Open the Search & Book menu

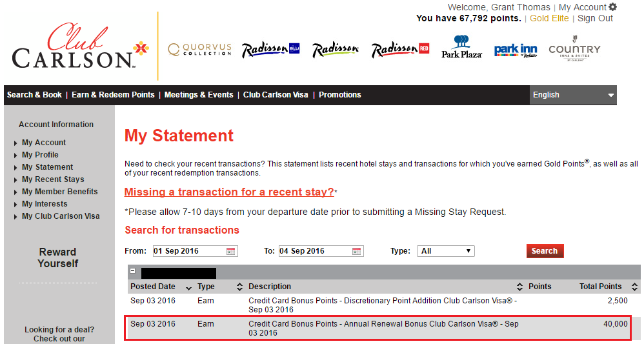pyautogui.click(x=34, y=95)
